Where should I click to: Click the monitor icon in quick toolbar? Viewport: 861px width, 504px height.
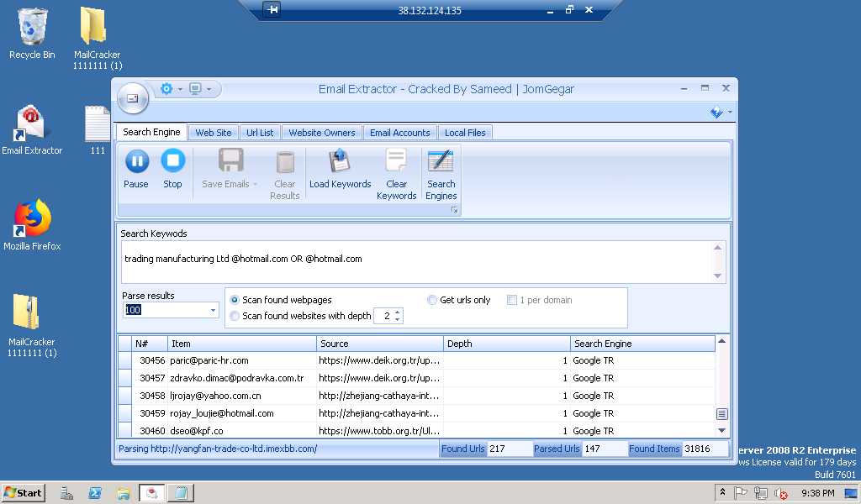pyautogui.click(x=195, y=88)
